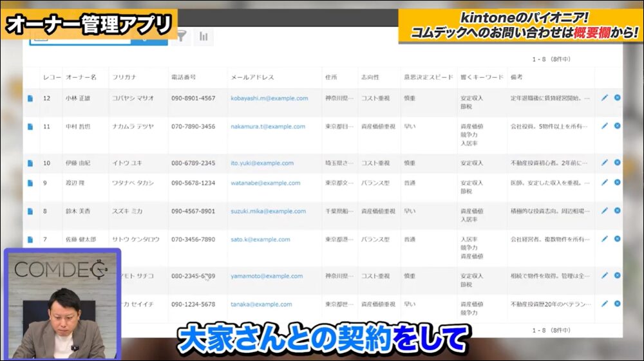Delete the yamamoto@example.com record

(x=618, y=275)
